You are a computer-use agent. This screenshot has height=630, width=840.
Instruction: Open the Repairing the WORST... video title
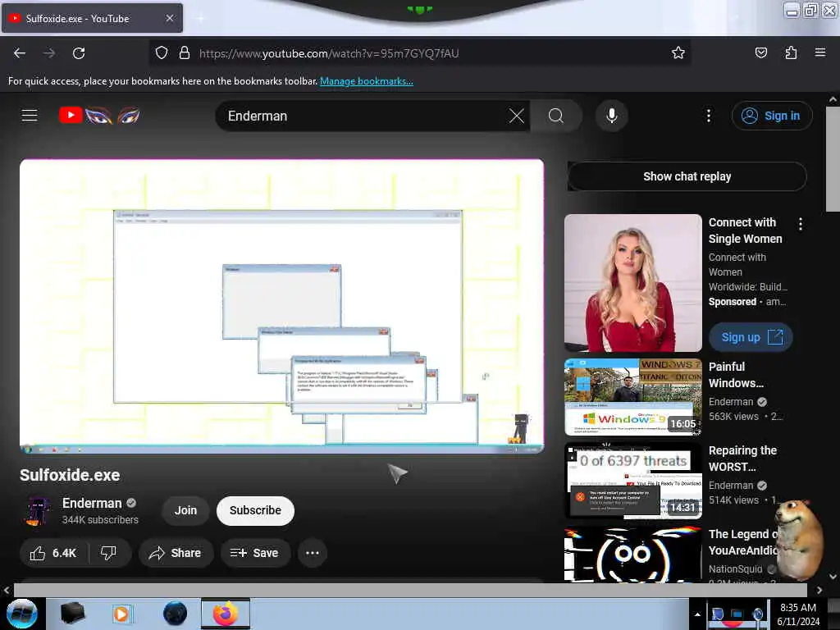point(742,459)
